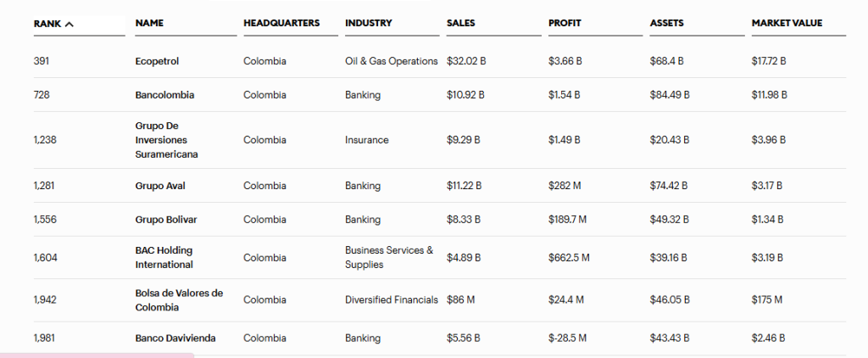Open the Grupo Aval company name

tap(160, 186)
